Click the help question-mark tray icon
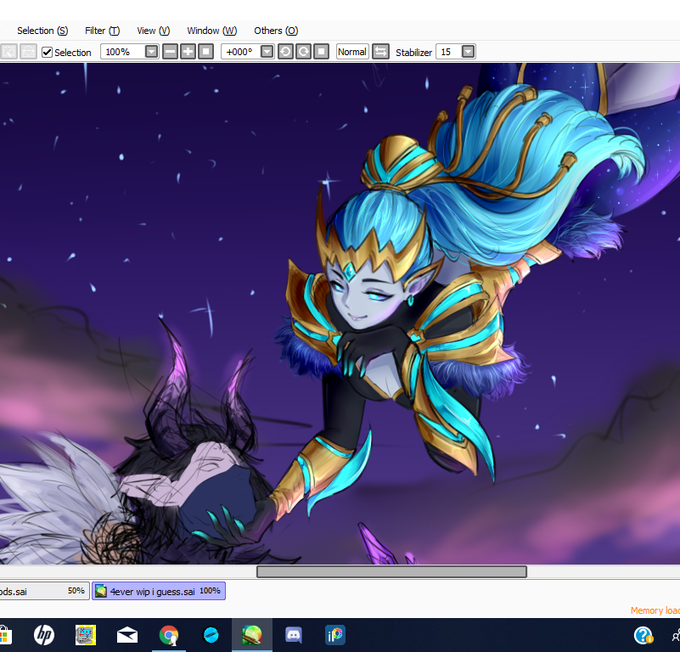This screenshot has width=680, height=652. point(643,636)
